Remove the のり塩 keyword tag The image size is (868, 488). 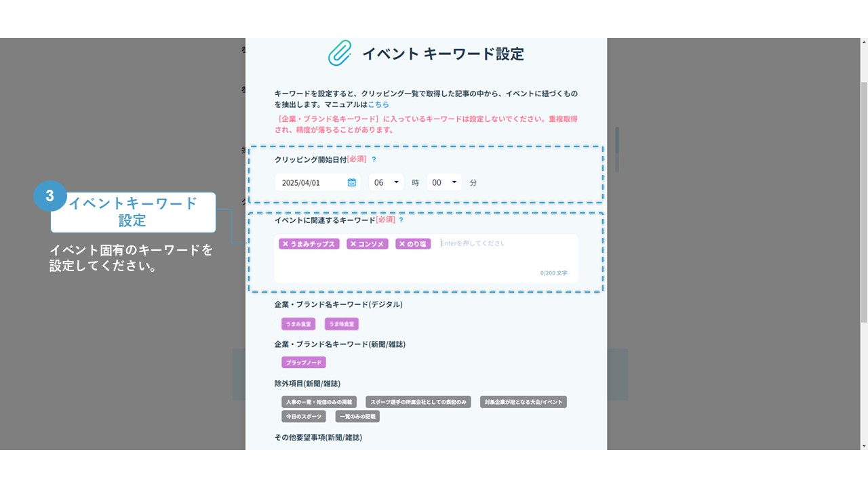point(401,244)
